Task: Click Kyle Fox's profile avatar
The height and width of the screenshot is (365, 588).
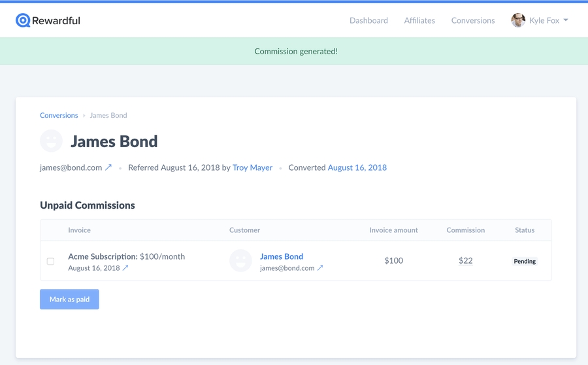Action: [518, 20]
